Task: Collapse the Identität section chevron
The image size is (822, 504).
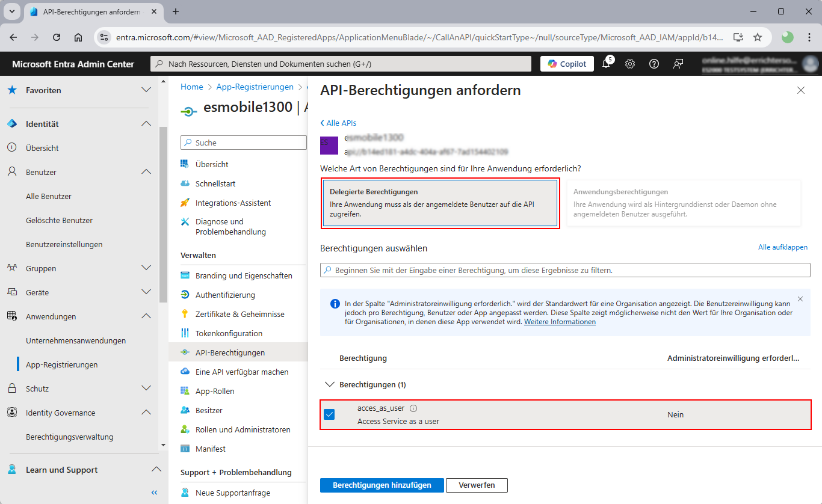Action: (146, 124)
